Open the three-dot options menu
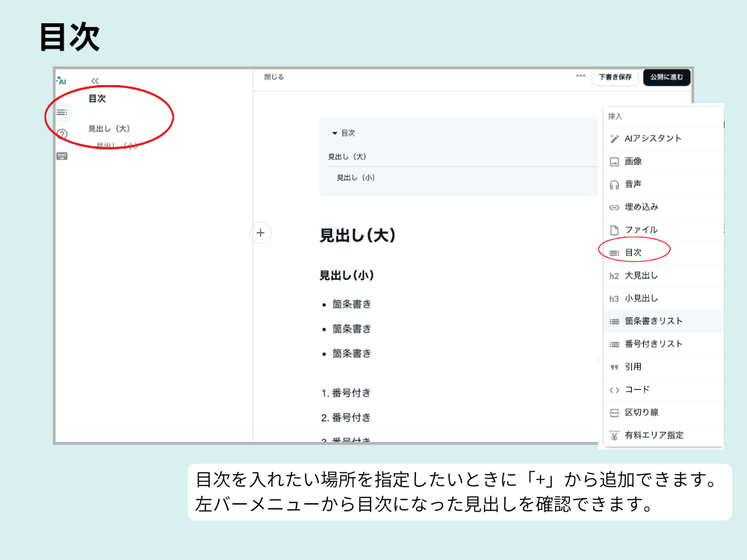The height and width of the screenshot is (560, 747). point(581,76)
